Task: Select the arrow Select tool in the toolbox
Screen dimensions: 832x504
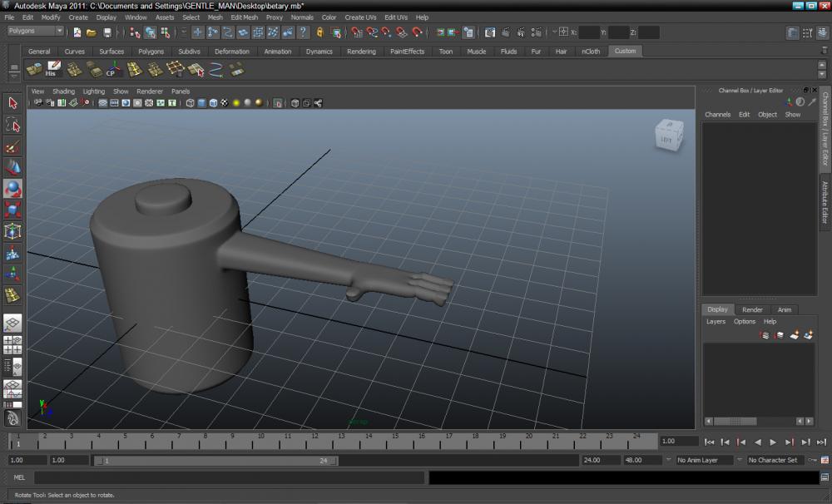Action: click(x=12, y=103)
